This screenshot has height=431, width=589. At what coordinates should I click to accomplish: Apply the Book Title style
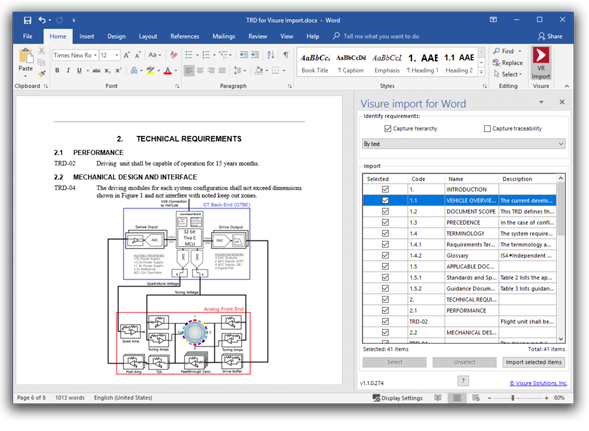[315, 63]
